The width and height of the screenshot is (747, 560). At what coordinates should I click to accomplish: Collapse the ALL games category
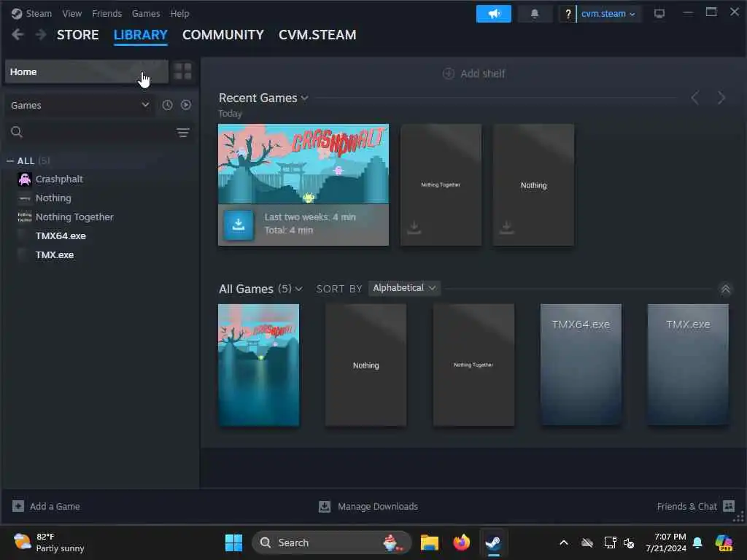pos(10,161)
